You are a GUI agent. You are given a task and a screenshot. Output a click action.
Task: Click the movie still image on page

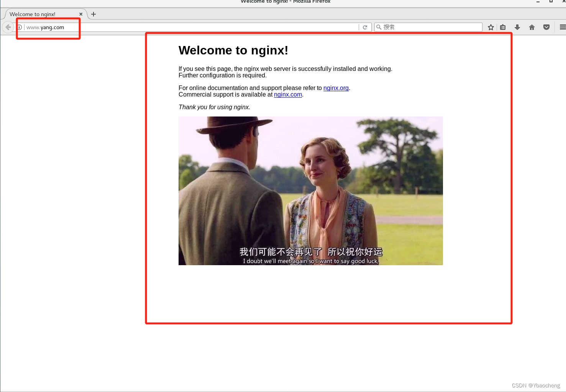tap(311, 191)
